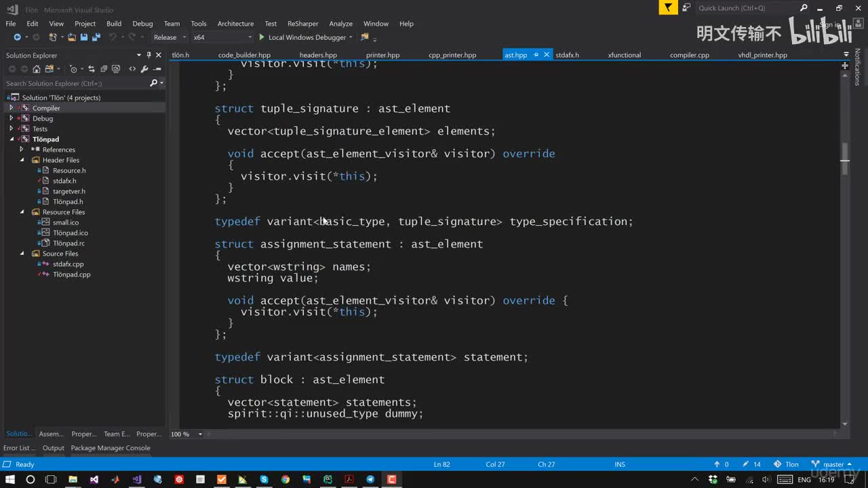Select Tlönpad.cpp in Solution Explorer
868x488 pixels.
(x=71, y=274)
